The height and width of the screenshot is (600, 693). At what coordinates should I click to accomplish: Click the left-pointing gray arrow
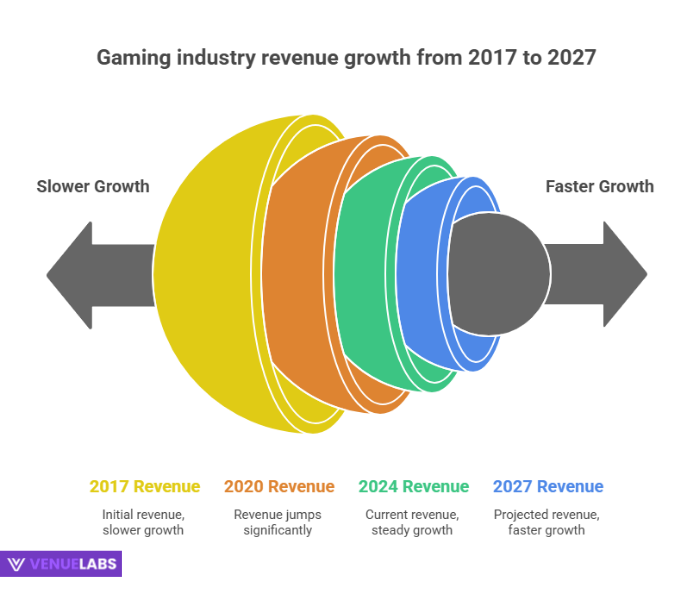95,273
